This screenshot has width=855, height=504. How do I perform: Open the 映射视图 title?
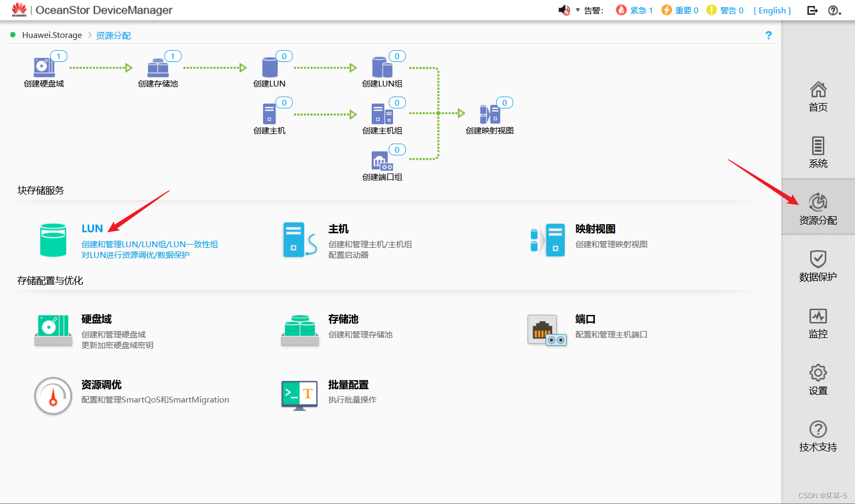(x=595, y=229)
